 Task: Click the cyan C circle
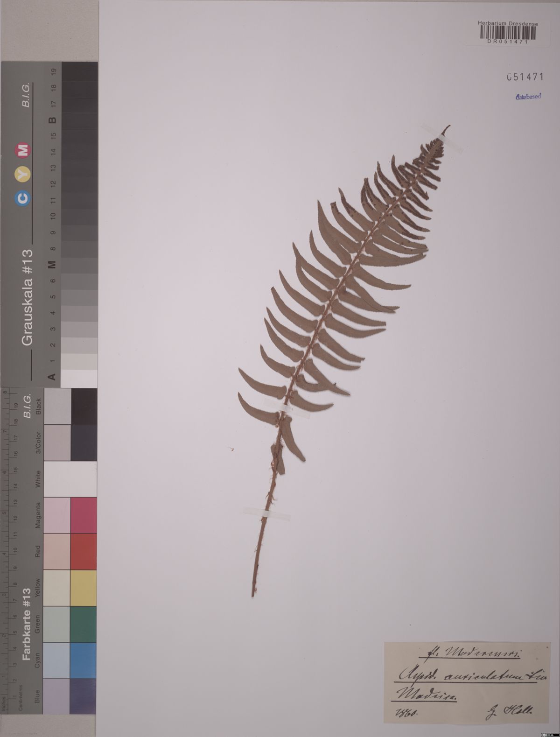tap(23, 199)
